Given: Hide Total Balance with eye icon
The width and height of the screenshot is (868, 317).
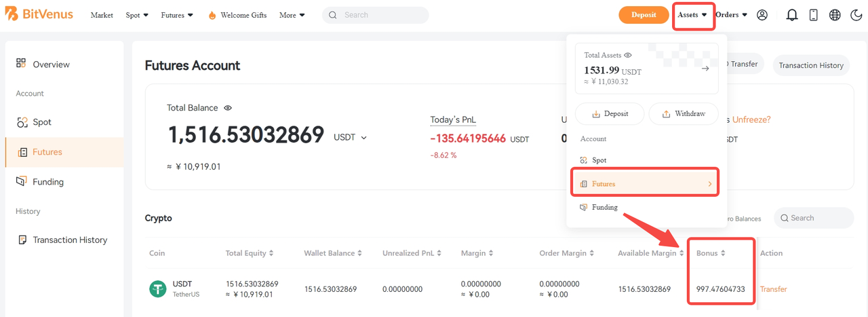Looking at the screenshot, I should 228,108.
